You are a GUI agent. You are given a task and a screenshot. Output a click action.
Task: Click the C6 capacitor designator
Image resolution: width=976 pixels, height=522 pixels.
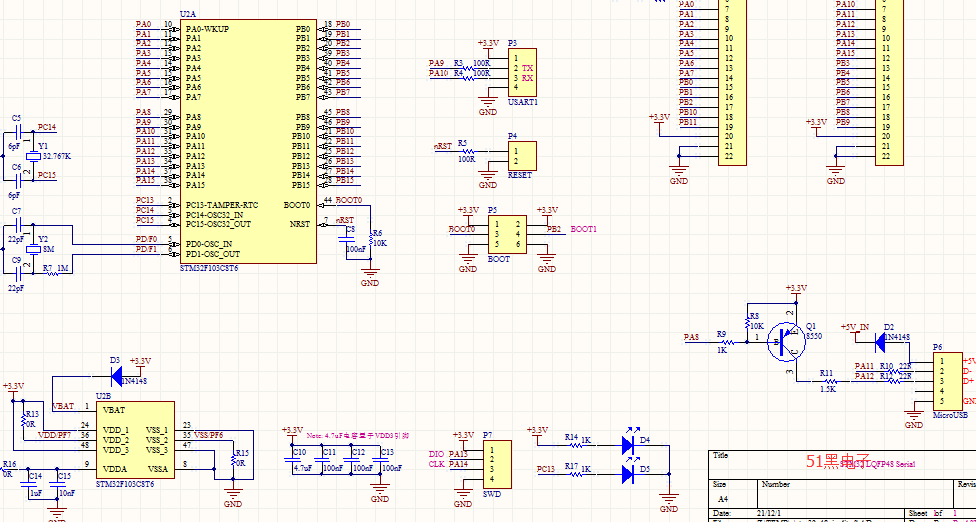(x=16, y=167)
